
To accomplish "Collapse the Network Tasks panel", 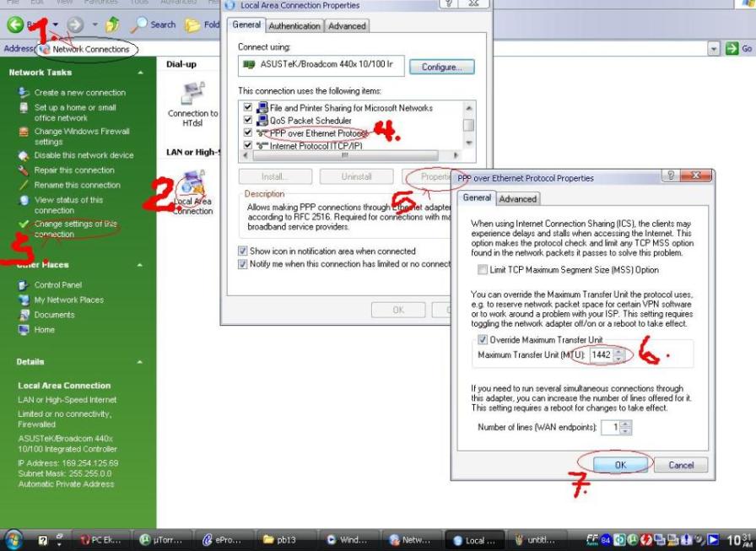I will point(140,73).
